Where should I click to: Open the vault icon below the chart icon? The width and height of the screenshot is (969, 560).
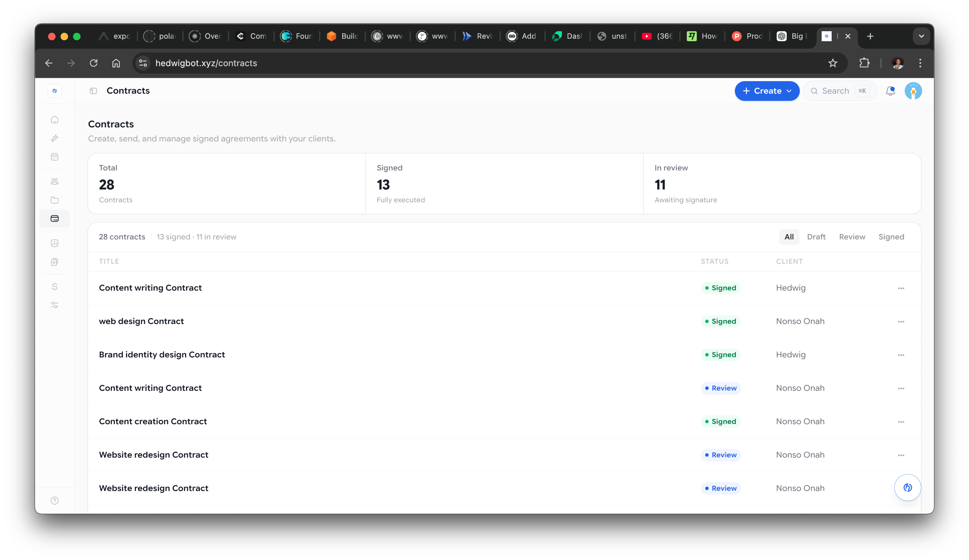55,262
